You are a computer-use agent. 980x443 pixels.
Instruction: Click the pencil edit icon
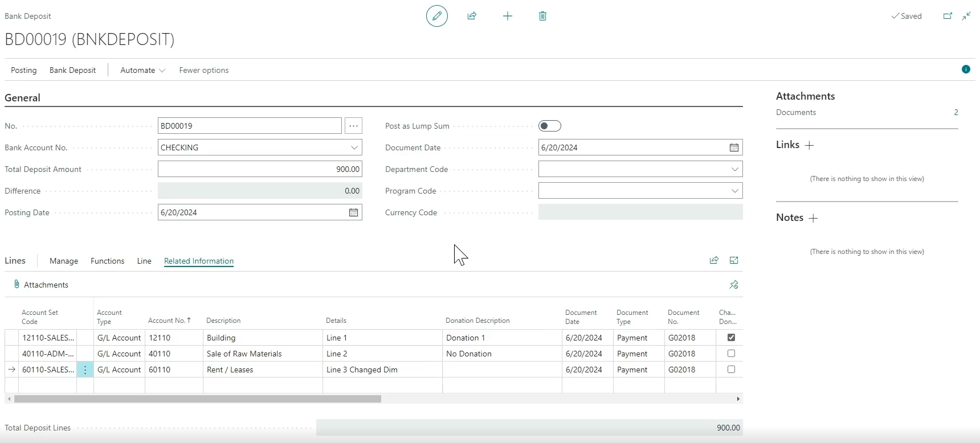tap(436, 16)
